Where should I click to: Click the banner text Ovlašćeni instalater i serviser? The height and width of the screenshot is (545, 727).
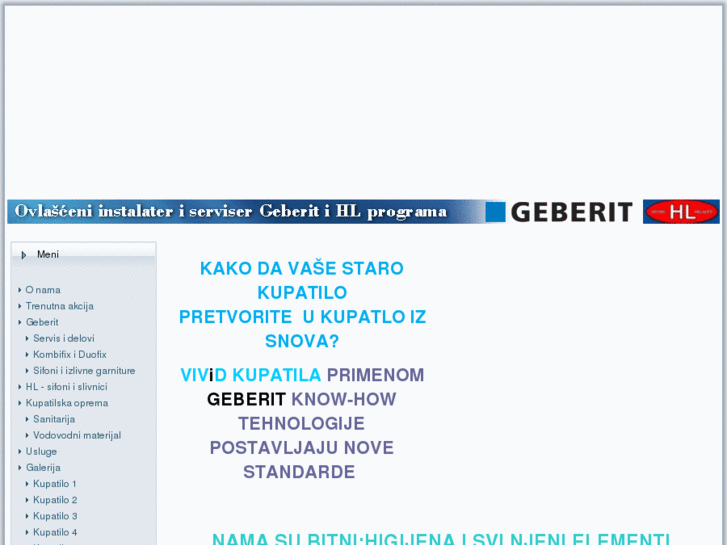pos(133,212)
